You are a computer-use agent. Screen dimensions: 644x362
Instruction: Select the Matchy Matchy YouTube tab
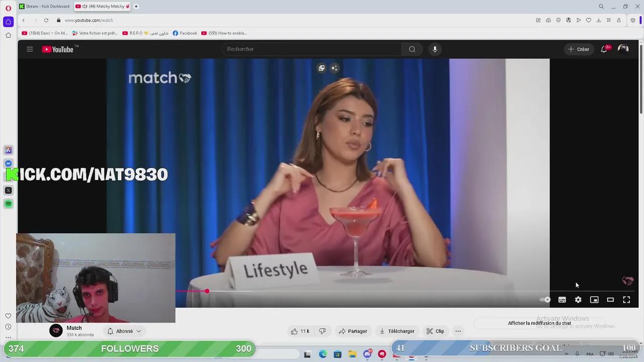coord(103,7)
